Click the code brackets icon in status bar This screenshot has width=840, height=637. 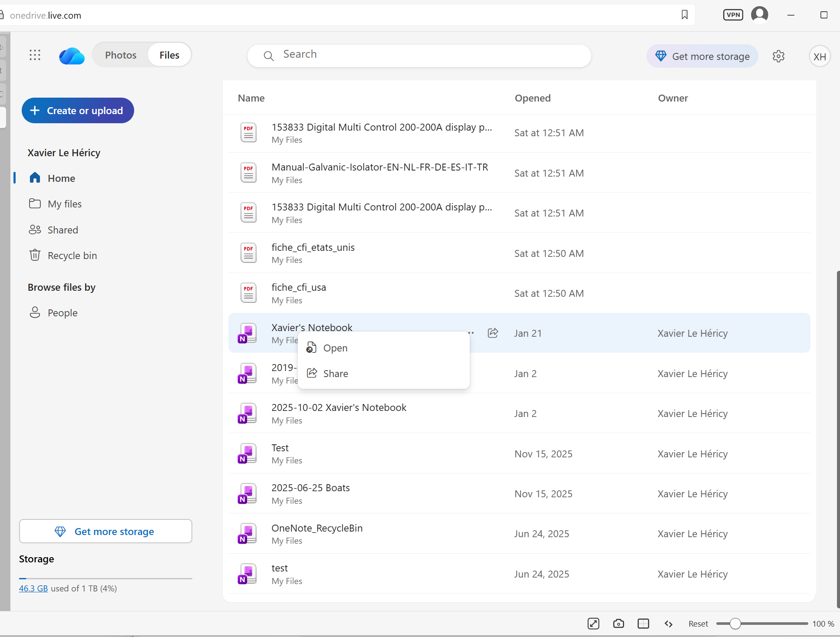pos(669,624)
